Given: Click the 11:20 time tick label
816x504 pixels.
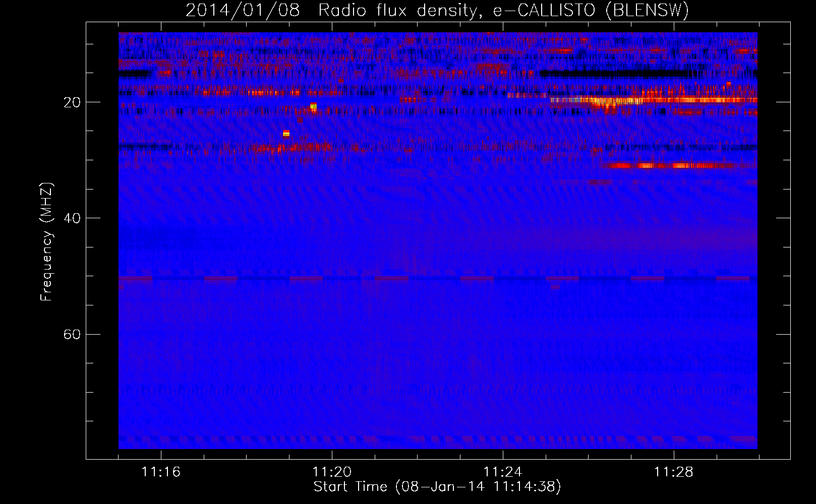Looking at the screenshot, I should click(332, 472).
